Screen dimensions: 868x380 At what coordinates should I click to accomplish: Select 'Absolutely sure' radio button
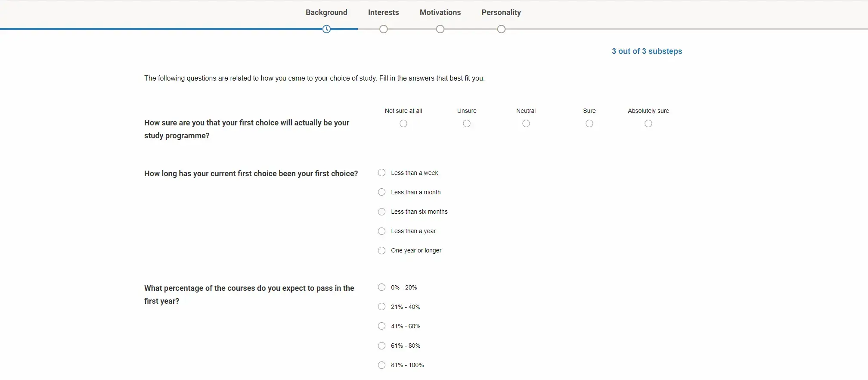648,124
